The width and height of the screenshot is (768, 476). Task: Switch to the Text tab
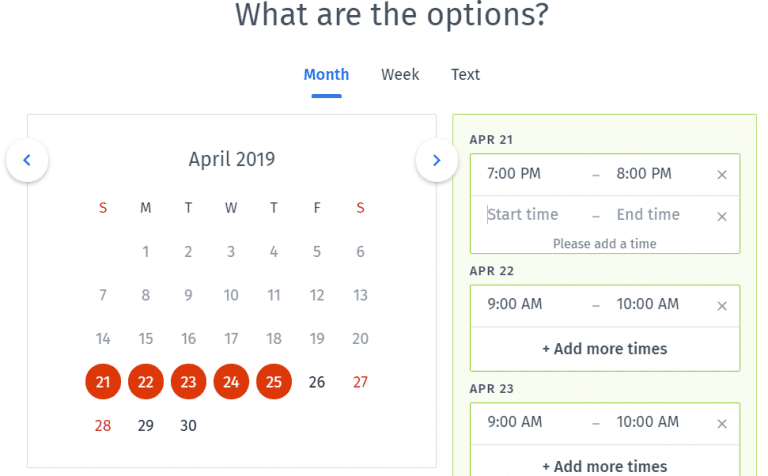coord(465,75)
